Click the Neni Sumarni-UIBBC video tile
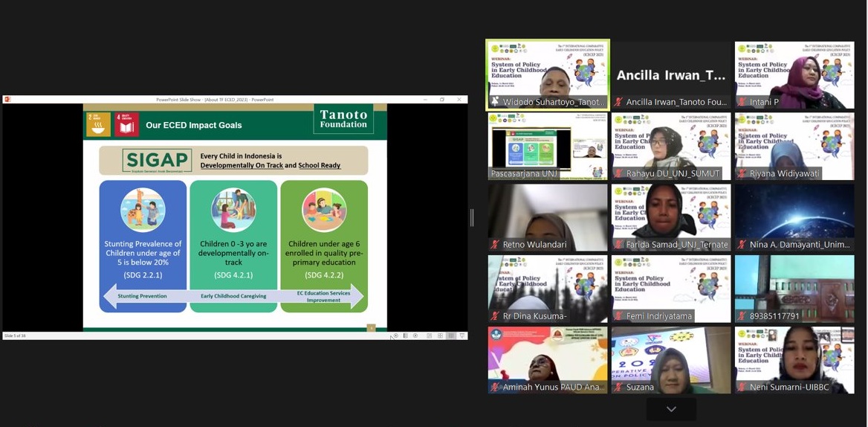868x427 pixels. pos(794,360)
